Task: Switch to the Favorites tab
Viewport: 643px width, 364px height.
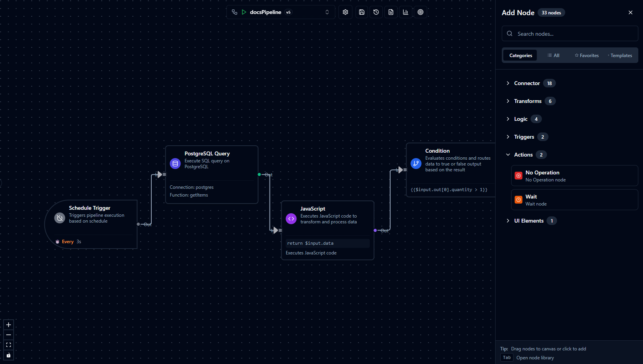Action: tap(587, 56)
